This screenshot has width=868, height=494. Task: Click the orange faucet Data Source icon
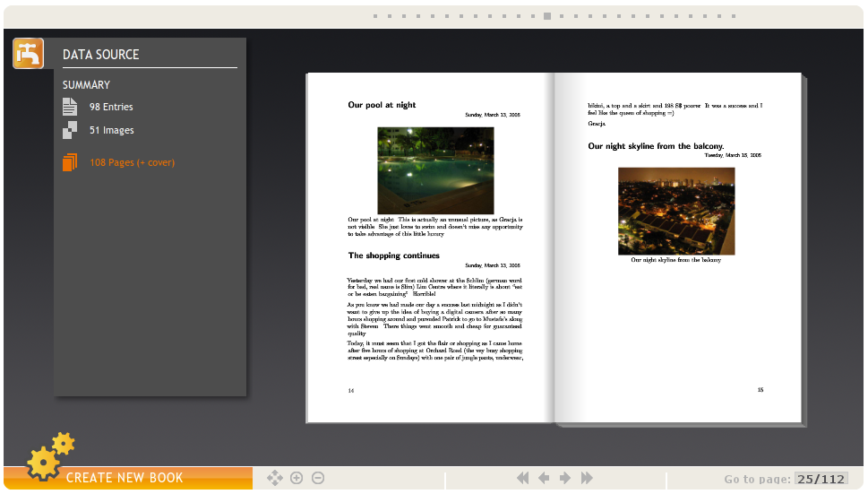pyautogui.click(x=29, y=54)
